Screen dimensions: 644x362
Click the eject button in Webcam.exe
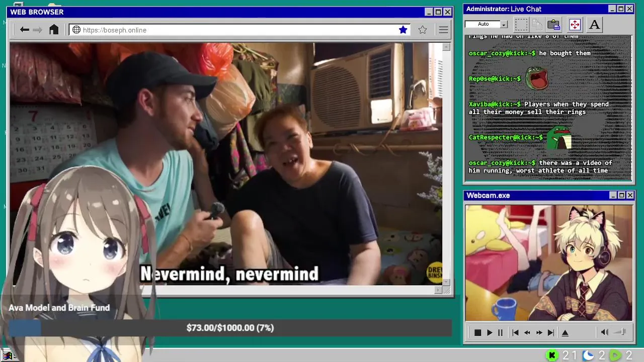pyautogui.click(x=565, y=332)
